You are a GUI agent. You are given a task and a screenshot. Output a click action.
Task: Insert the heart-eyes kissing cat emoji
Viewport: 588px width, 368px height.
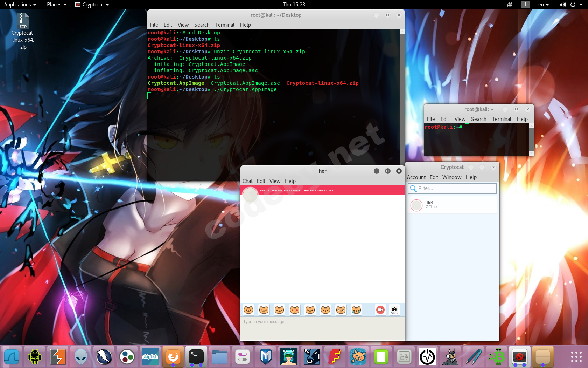[295, 310]
